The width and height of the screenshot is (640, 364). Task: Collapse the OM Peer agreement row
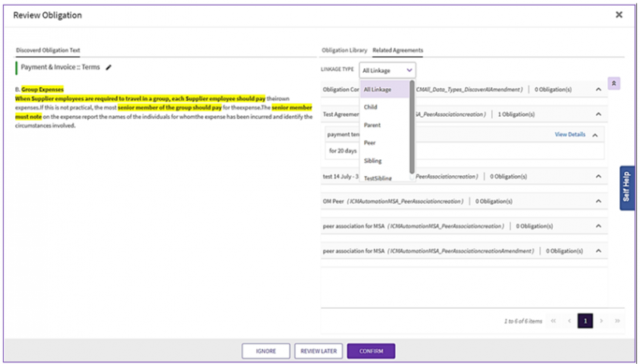coord(599,201)
